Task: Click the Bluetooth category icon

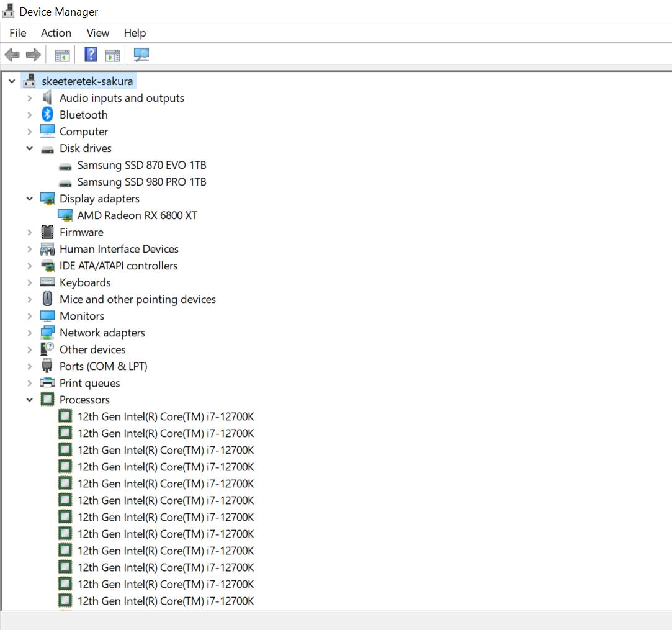Action: click(x=47, y=114)
